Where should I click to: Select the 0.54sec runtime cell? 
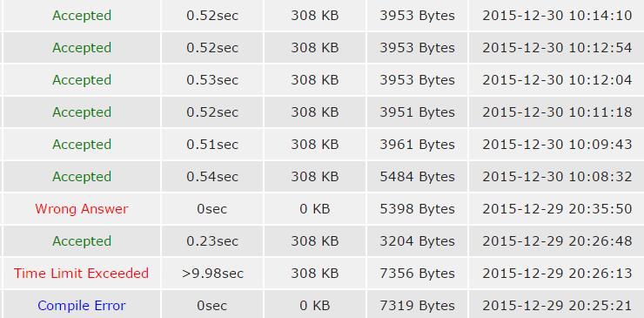tap(212, 177)
